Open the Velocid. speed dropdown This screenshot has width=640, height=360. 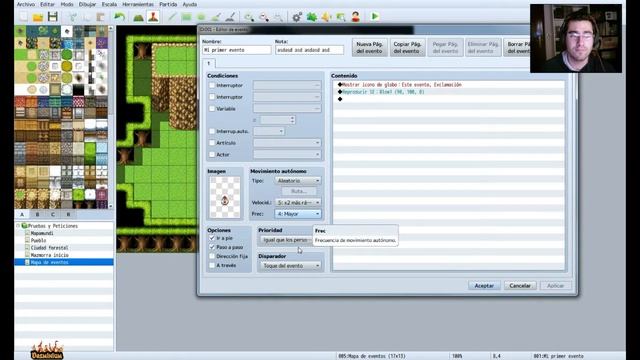[x=298, y=202]
